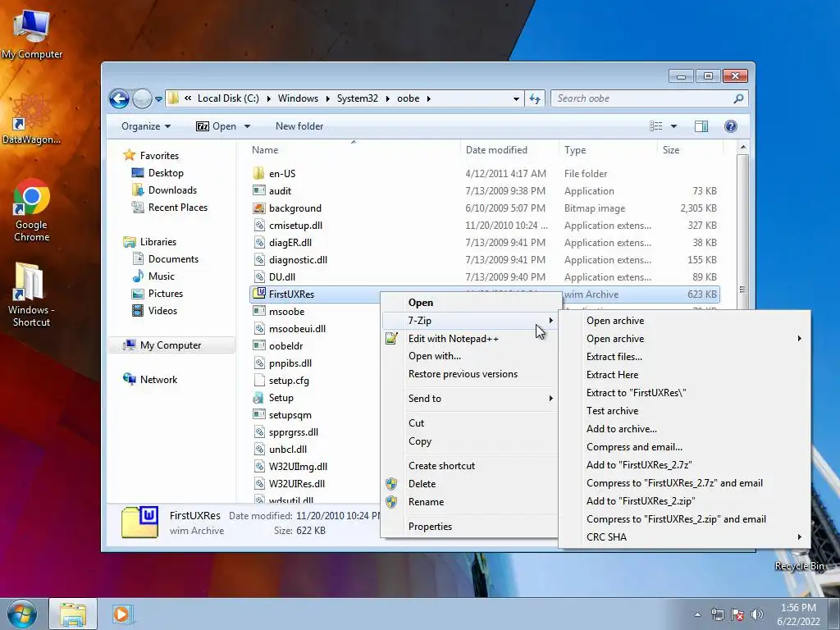Select the en-US folder icon
Screen dimensions: 840x630
click(x=258, y=174)
